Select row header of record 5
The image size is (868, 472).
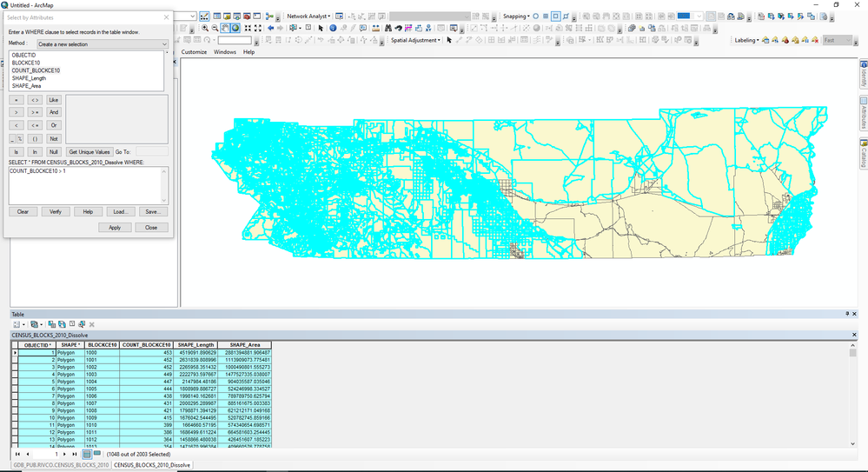tap(15, 382)
